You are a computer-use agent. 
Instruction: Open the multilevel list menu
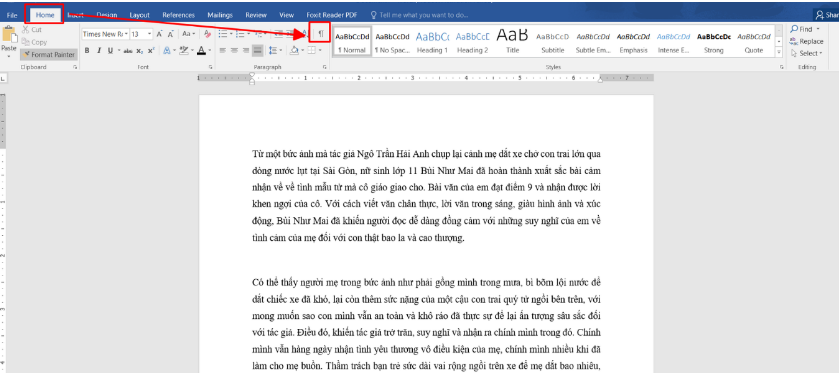point(260,34)
